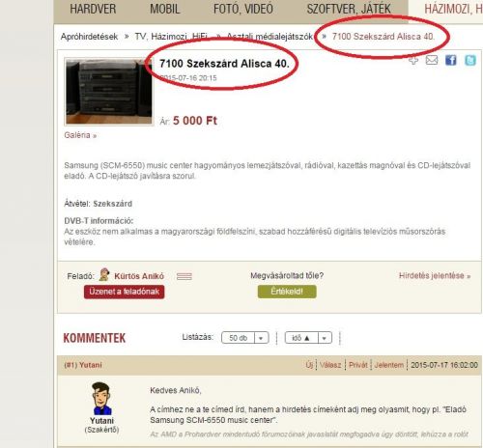Open the MOBIL menu tab
483x448 pixels.
(165, 9)
